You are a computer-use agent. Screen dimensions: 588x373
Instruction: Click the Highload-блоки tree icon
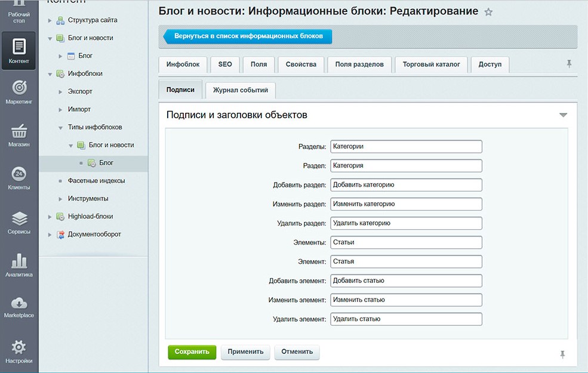[60, 216]
